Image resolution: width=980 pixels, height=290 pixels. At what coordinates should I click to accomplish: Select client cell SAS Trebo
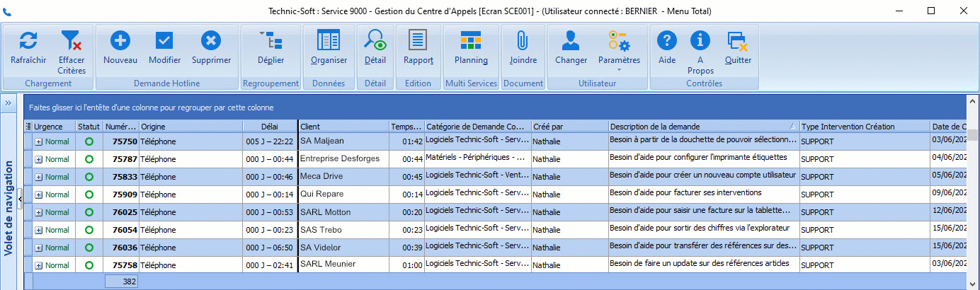pos(344,230)
